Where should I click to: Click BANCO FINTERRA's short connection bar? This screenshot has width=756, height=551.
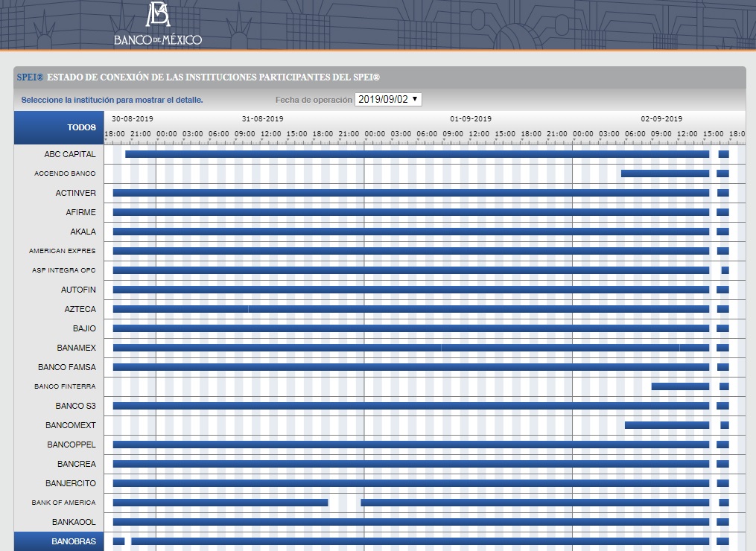tap(680, 386)
